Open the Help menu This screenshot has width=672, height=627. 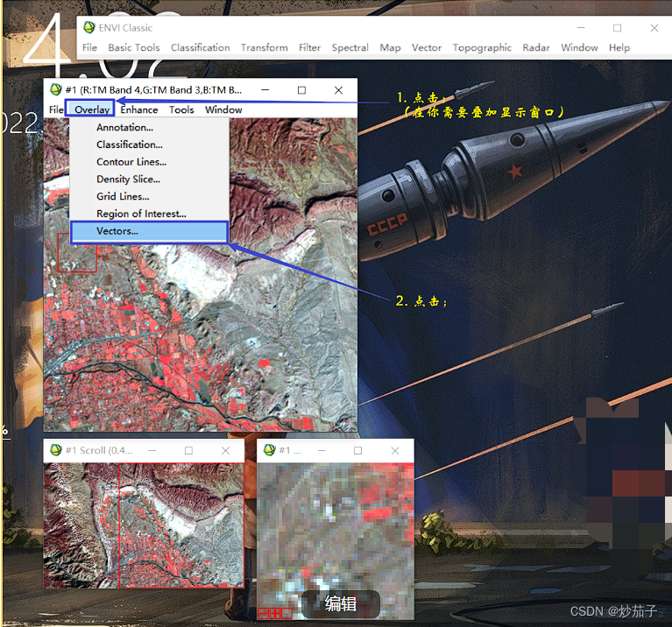pyautogui.click(x=619, y=47)
